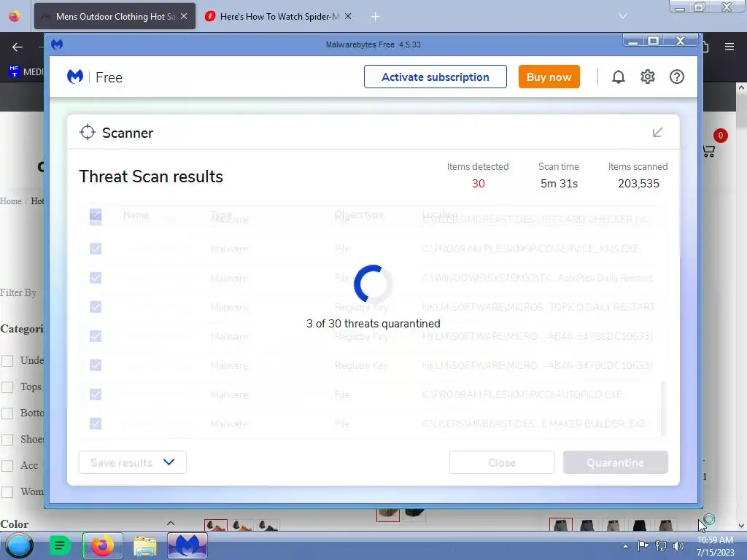Switch to Mens Outdoor Clothing Hot Sale tab
Viewport: 747px width, 560px height.
[x=115, y=16]
